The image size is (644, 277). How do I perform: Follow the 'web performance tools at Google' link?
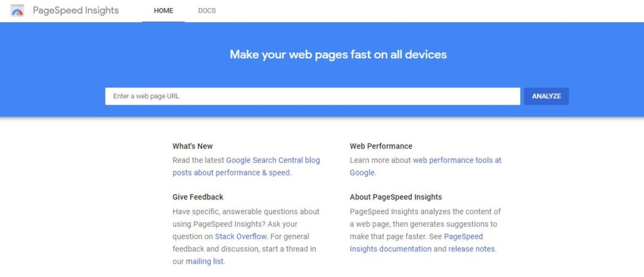(x=457, y=160)
